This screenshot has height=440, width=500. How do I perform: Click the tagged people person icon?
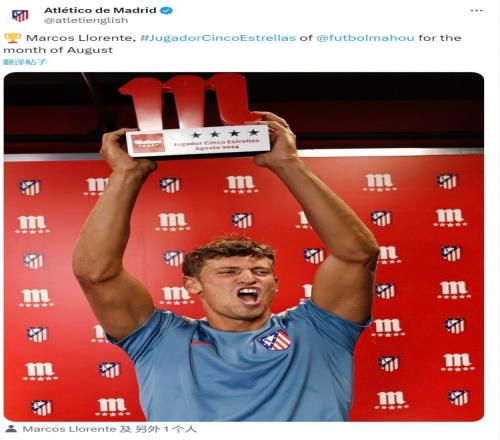click(11, 429)
